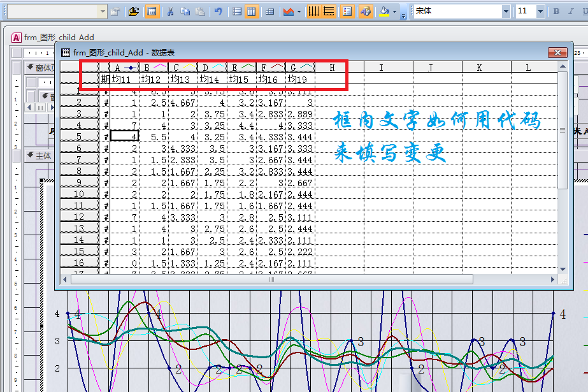Expand the Fill Color dropdown arrow
This screenshot has width=588, height=392.
tap(394, 11)
